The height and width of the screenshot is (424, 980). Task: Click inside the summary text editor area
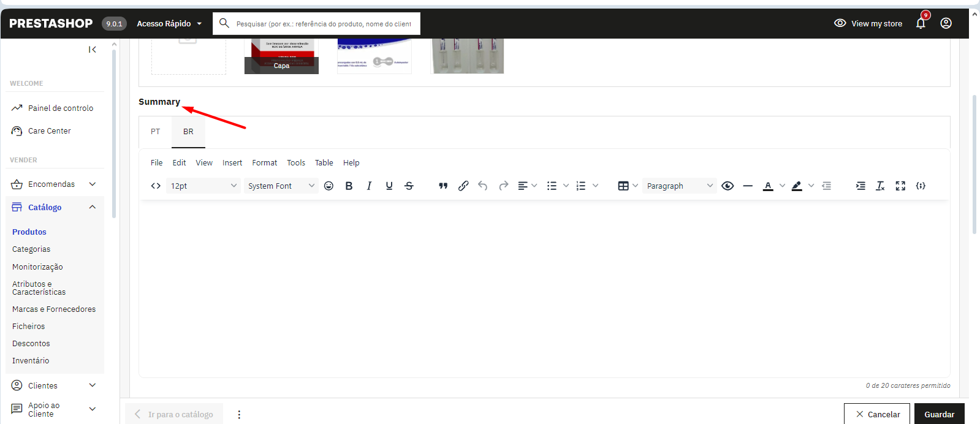[544, 288]
